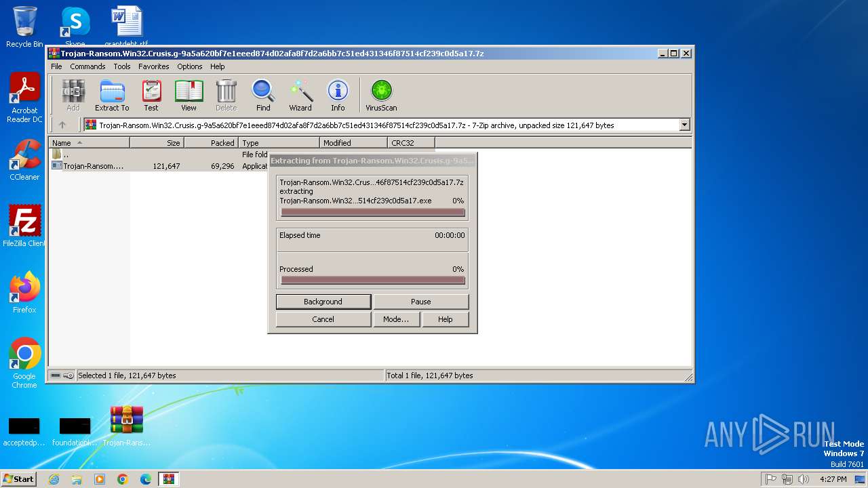Click the archive path input field
868x488 pixels.
coord(382,125)
